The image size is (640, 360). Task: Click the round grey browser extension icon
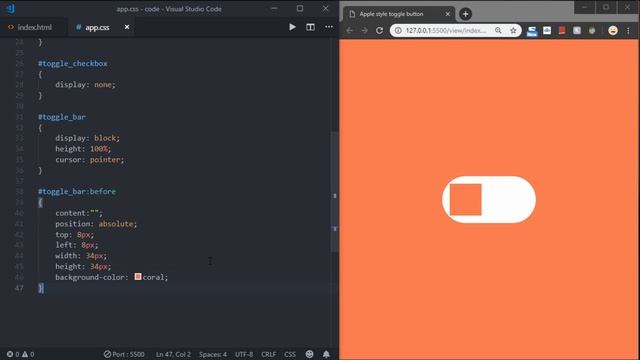pos(592,31)
